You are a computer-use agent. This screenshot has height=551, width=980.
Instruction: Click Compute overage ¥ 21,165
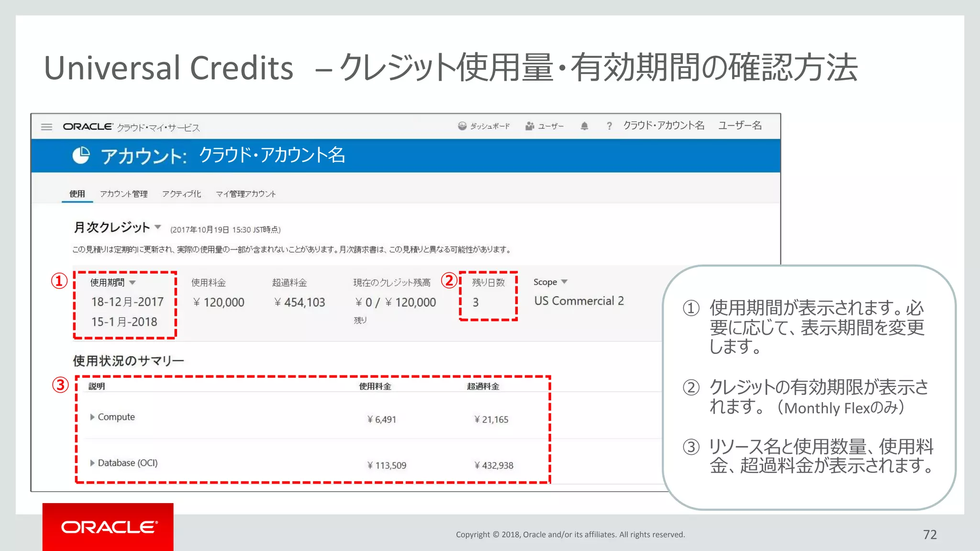pos(491,419)
